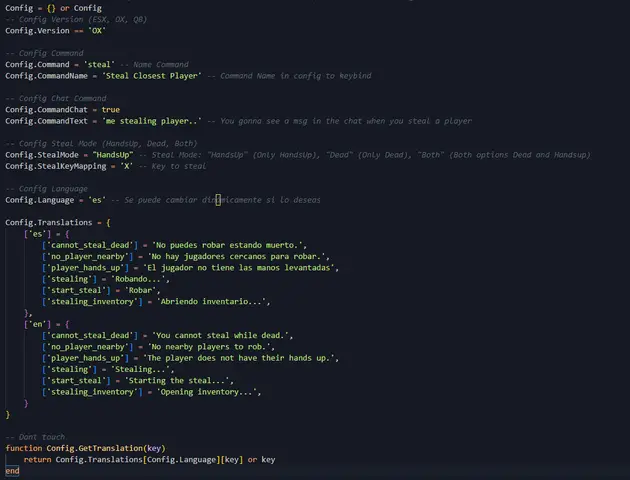Click the 'OX' version string value
Screen dimensions: 630x480
pyautogui.click(x=97, y=31)
